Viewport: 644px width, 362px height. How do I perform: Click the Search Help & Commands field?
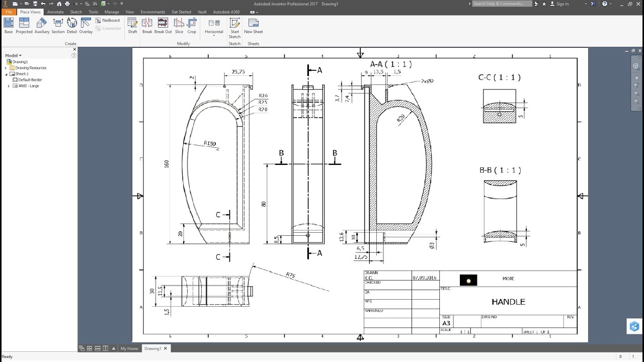[x=501, y=4]
